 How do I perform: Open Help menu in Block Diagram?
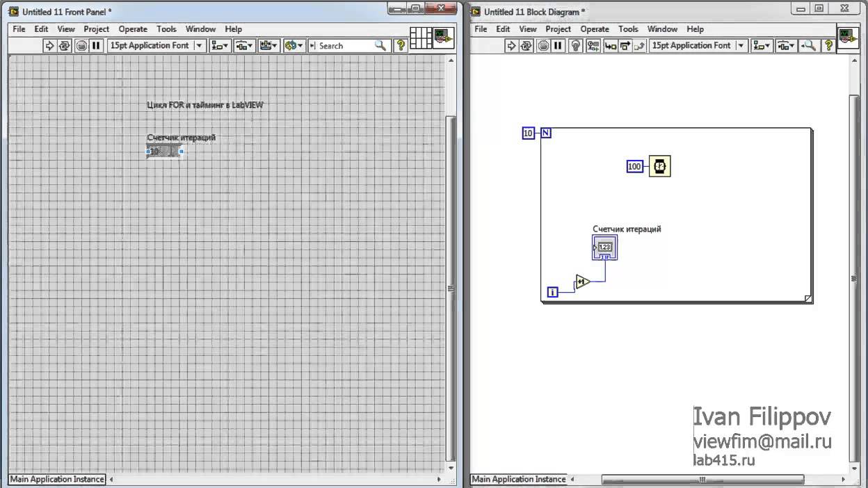(x=696, y=29)
